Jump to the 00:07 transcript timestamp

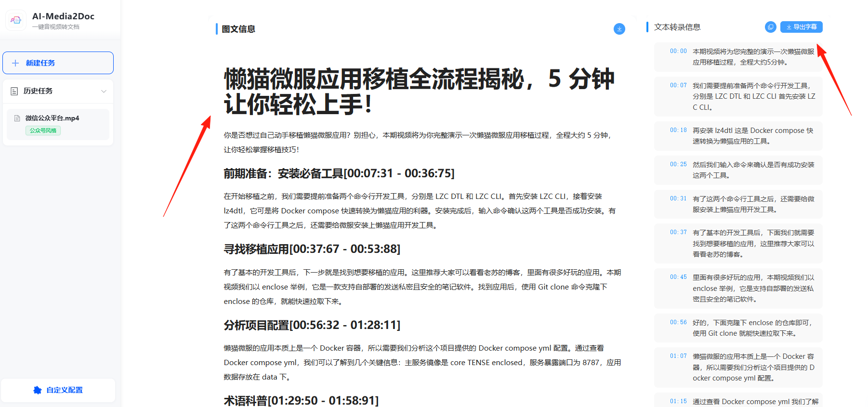point(678,85)
